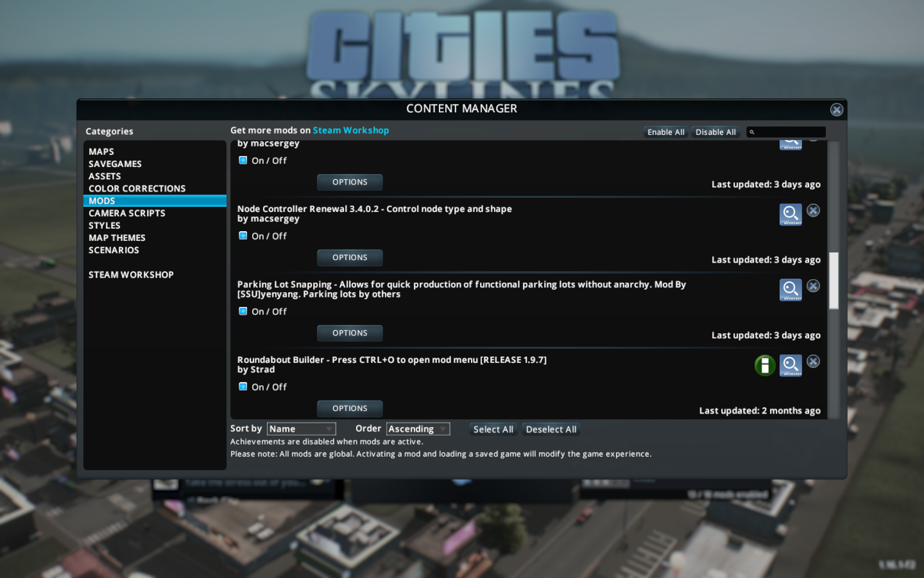Open Workshop page for Roundabout Builder
This screenshot has height=578, width=924.
(790, 365)
